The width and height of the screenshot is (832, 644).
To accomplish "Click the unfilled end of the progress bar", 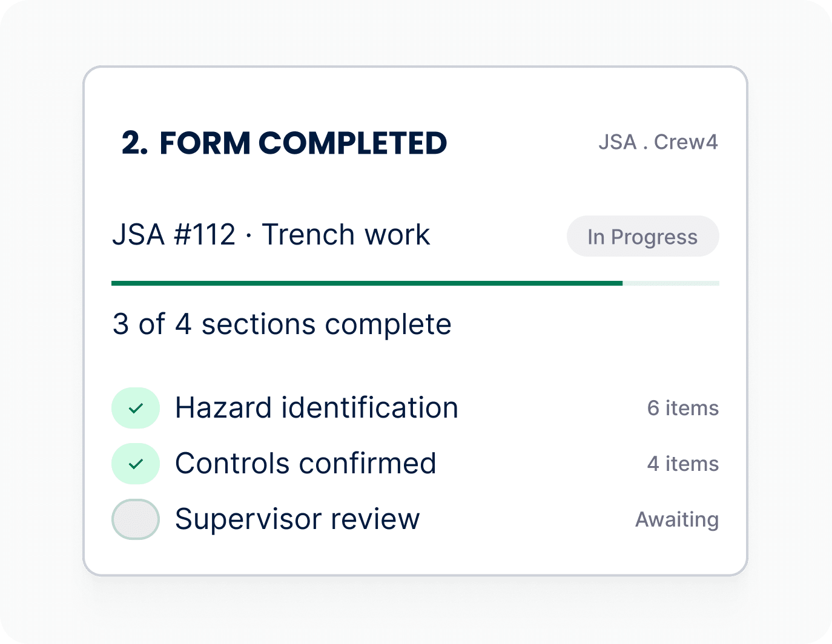I will click(671, 283).
